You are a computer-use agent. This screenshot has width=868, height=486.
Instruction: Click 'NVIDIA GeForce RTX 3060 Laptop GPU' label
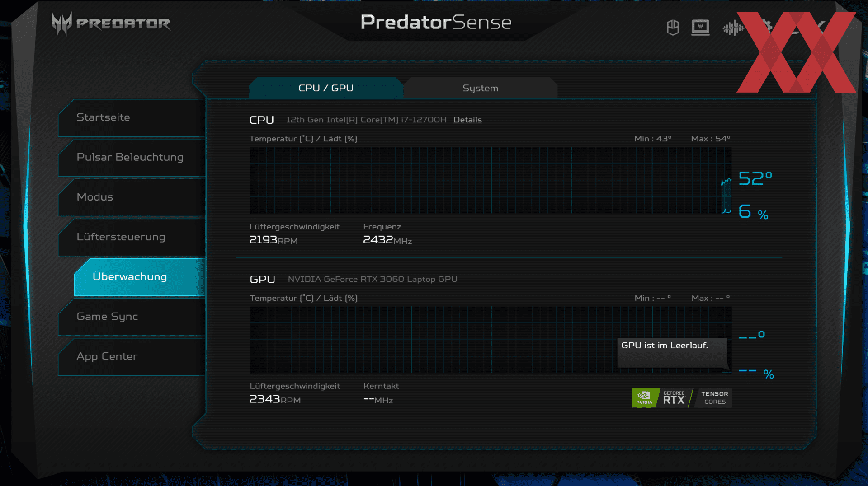pyautogui.click(x=373, y=279)
